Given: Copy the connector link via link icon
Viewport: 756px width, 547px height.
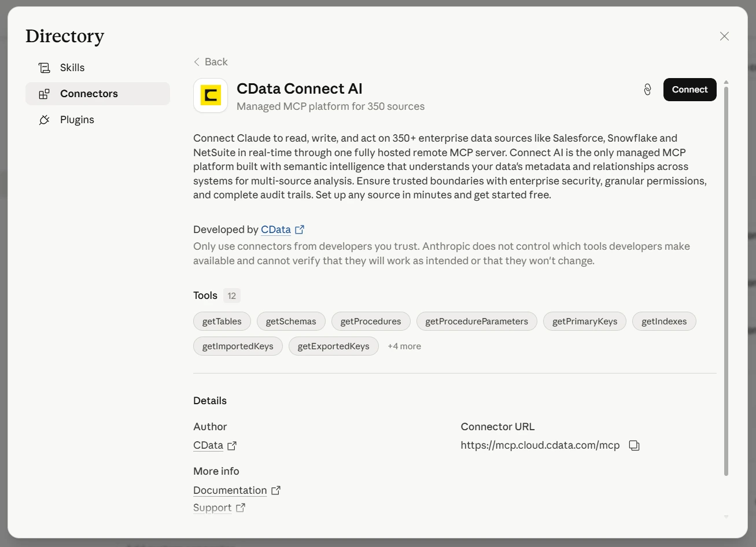Looking at the screenshot, I should 648,90.
